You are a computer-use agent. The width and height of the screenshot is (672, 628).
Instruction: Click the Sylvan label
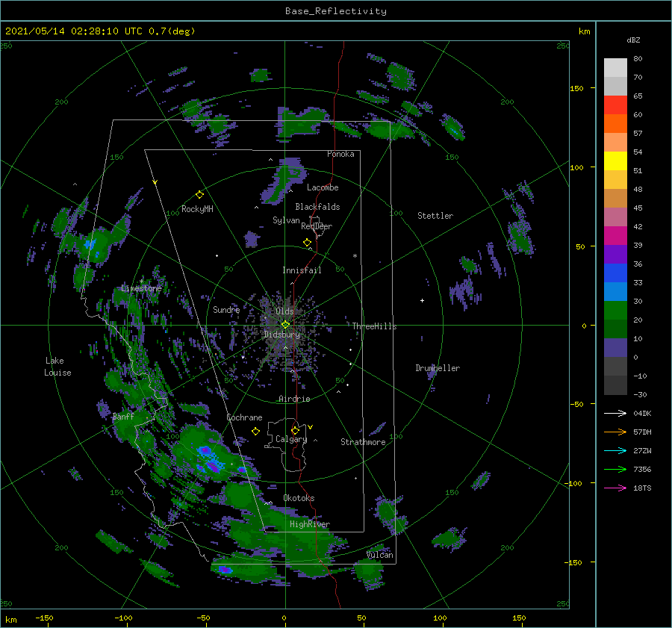pos(286,220)
